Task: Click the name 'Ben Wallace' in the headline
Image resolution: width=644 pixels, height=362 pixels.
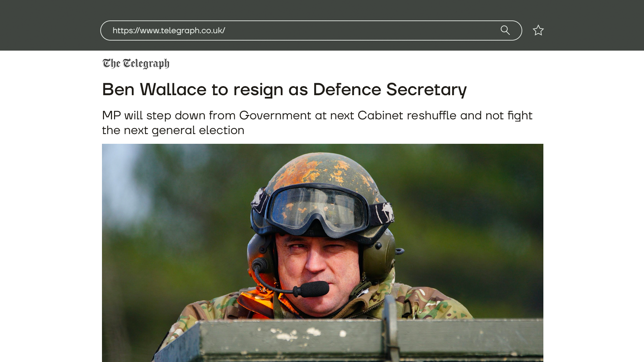Action: coord(154,89)
